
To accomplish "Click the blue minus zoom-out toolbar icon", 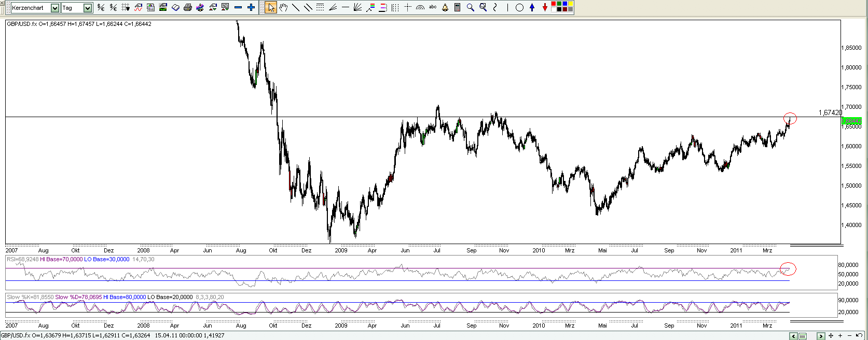I will click(x=238, y=7).
